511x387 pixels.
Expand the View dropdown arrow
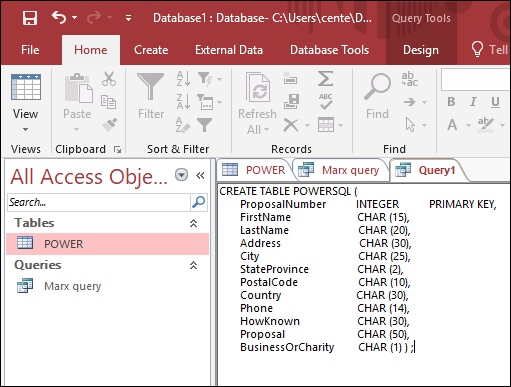click(25, 129)
